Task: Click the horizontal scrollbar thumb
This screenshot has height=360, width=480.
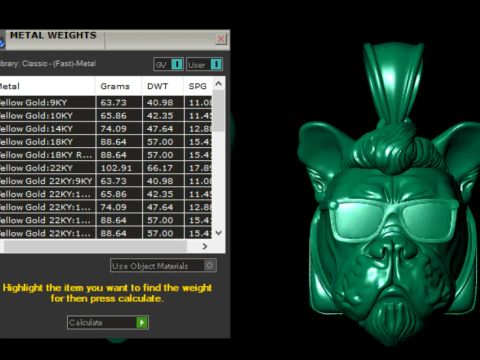Action: [x=95, y=246]
